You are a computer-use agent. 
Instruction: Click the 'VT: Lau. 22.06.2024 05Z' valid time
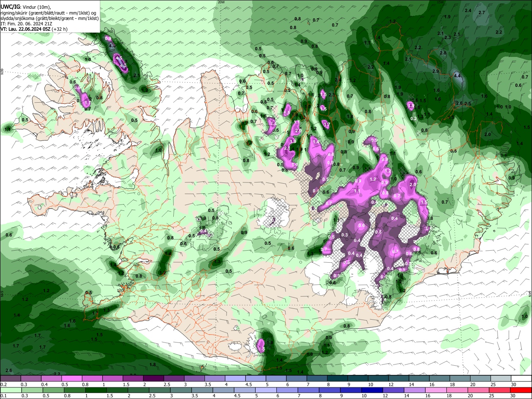pos(25,29)
